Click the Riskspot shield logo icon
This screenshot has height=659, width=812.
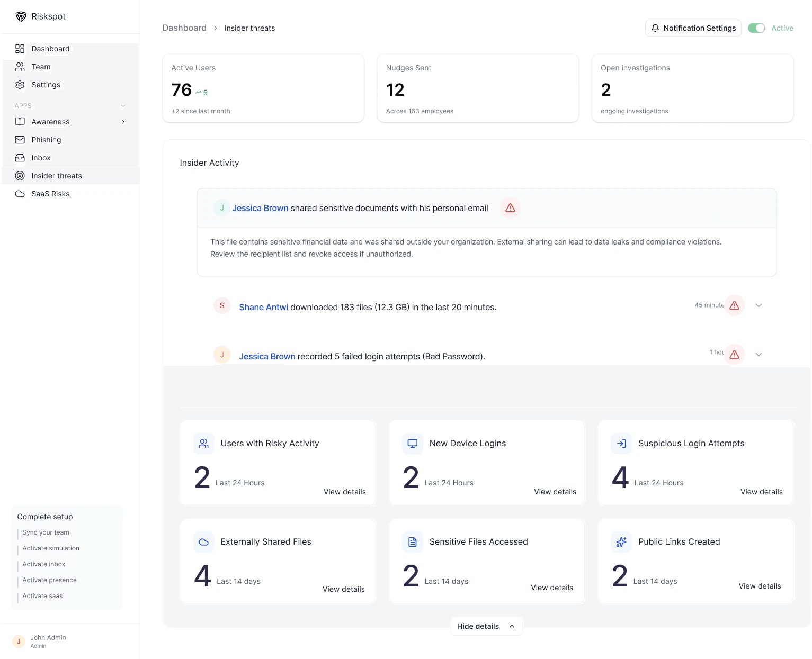[21, 16]
